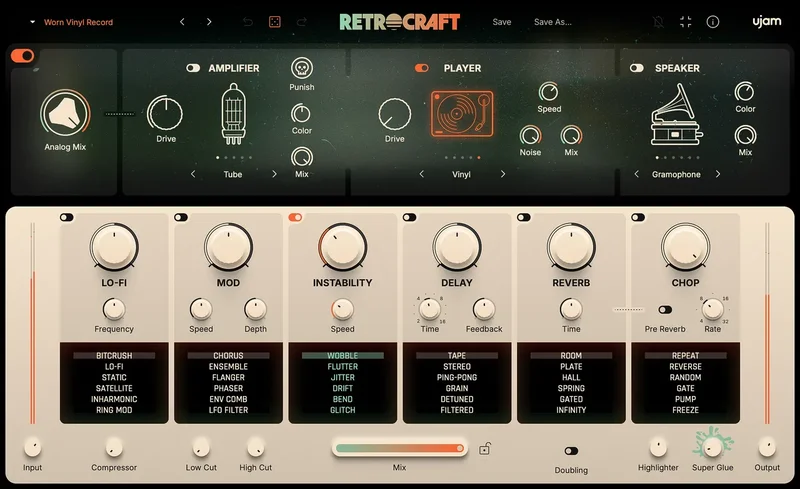Select FREEZE in the Chop list

(x=685, y=410)
